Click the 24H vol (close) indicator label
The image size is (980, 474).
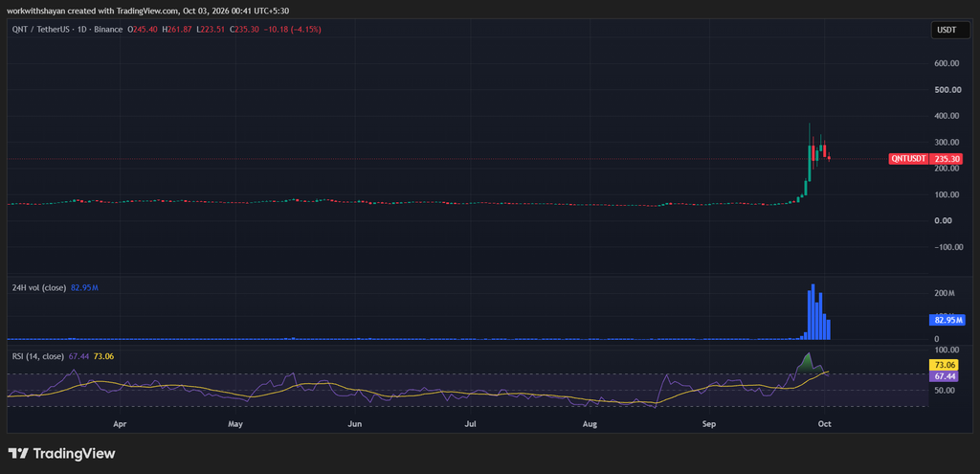tap(38, 287)
